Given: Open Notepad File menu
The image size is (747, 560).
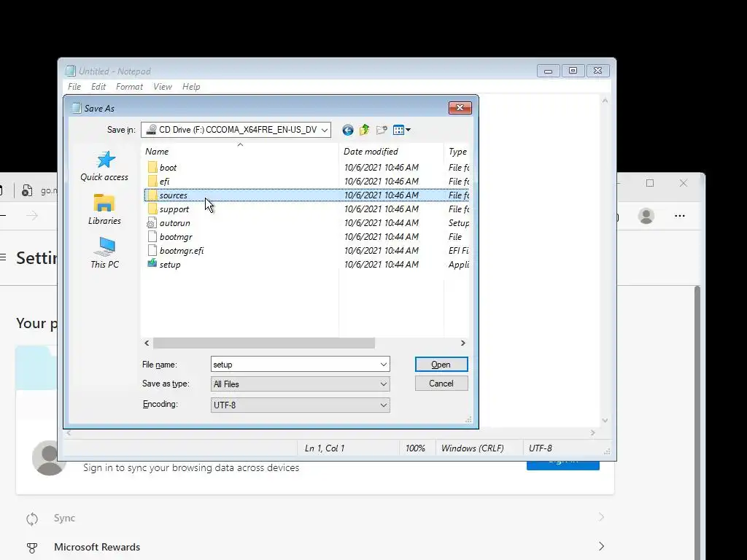Looking at the screenshot, I should 74,87.
